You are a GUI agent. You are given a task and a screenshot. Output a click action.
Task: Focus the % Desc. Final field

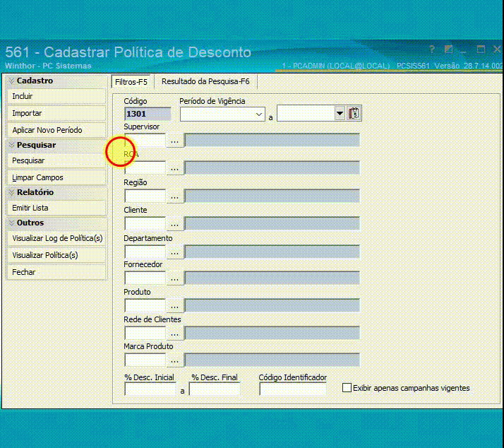coord(215,389)
